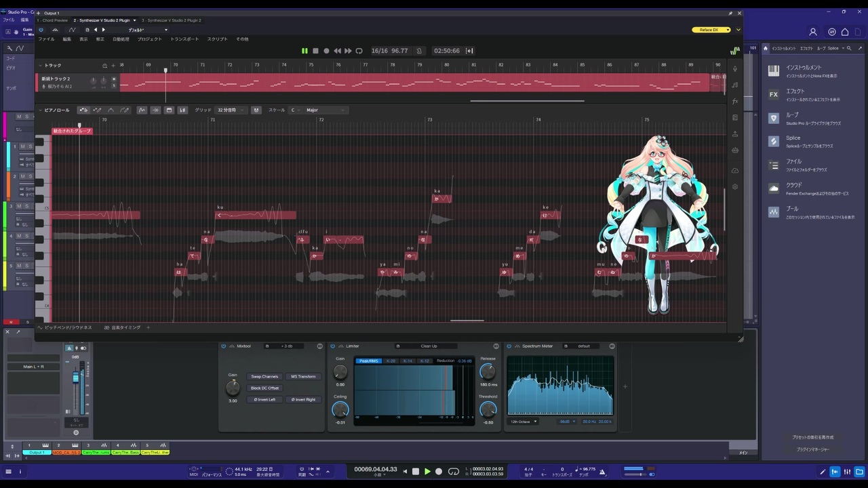
Task: Click the プラグインマネージャー button
Action: click(x=812, y=449)
